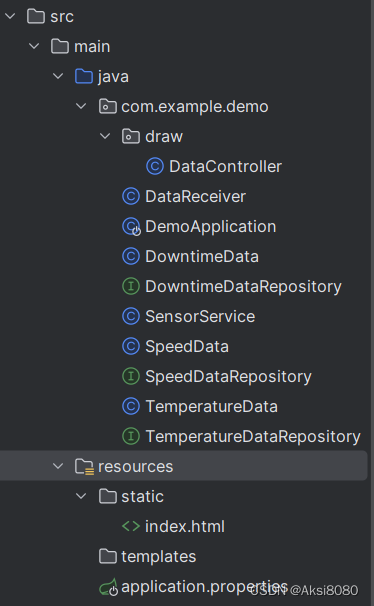Select the src tree row label
The image size is (374, 606).
(62, 17)
